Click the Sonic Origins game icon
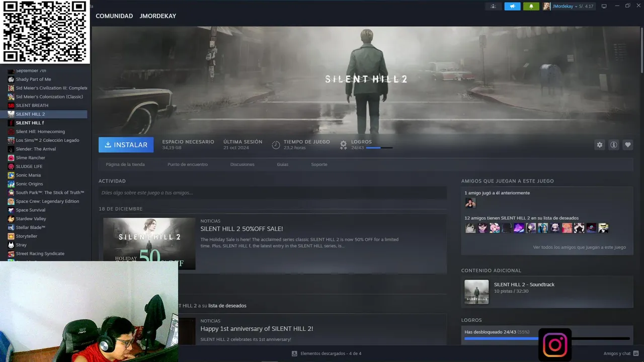The image size is (644, 362). (11, 184)
